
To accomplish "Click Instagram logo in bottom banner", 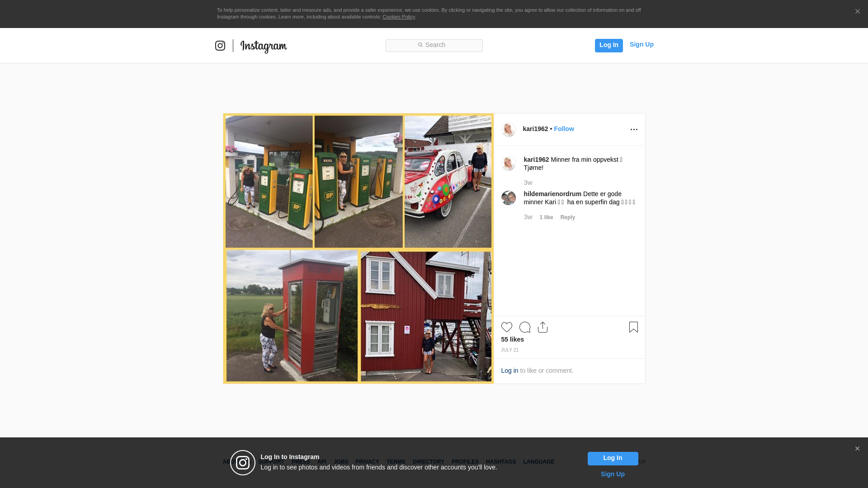I will (x=243, y=463).
